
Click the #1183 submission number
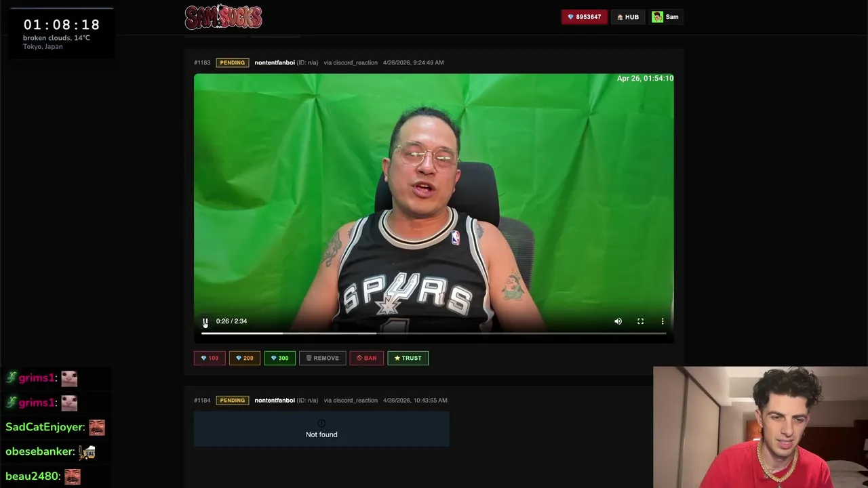point(202,62)
